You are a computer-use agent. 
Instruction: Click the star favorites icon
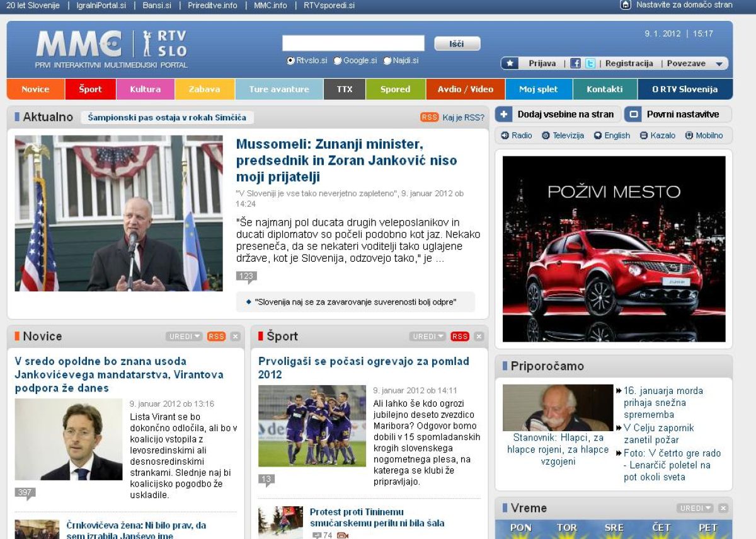(510, 64)
